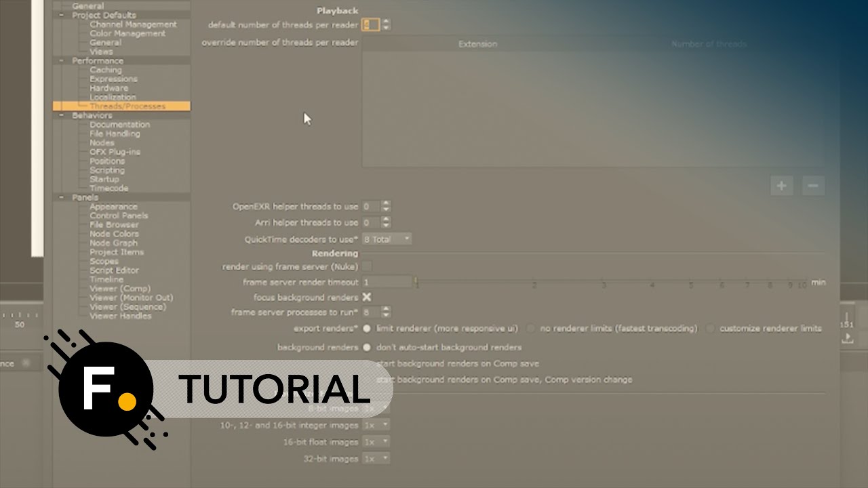The image size is (868, 488).
Task: Open OFX Plug-ins preferences
Action: pos(115,152)
